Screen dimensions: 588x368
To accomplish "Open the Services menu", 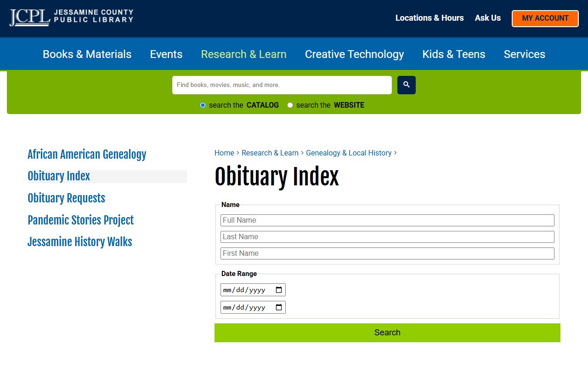I will click(x=524, y=54).
